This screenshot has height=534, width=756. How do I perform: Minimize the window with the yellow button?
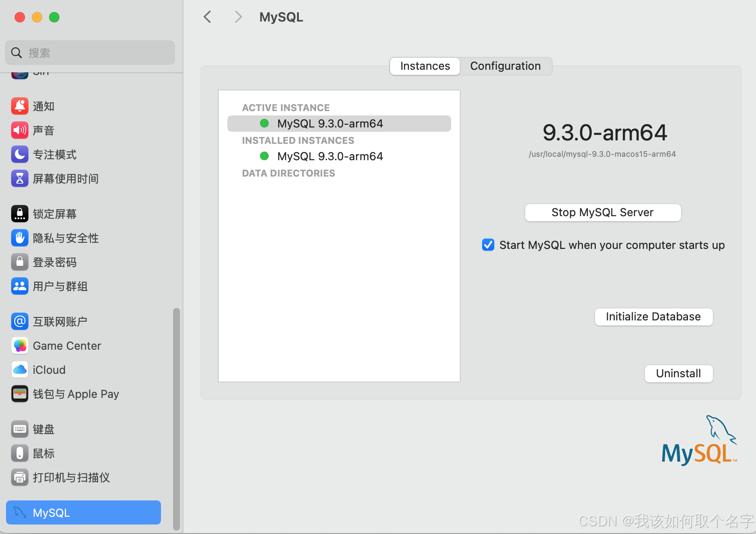pyautogui.click(x=37, y=17)
